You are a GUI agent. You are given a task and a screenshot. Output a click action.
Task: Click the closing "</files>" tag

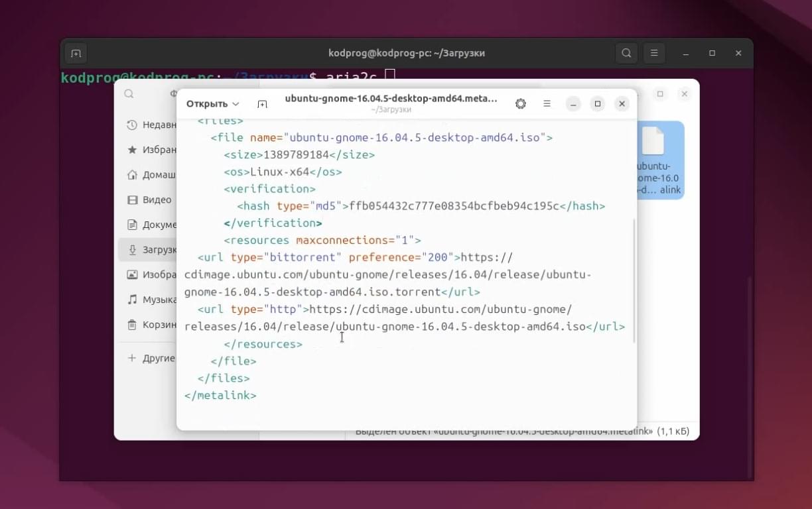pyautogui.click(x=224, y=378)
